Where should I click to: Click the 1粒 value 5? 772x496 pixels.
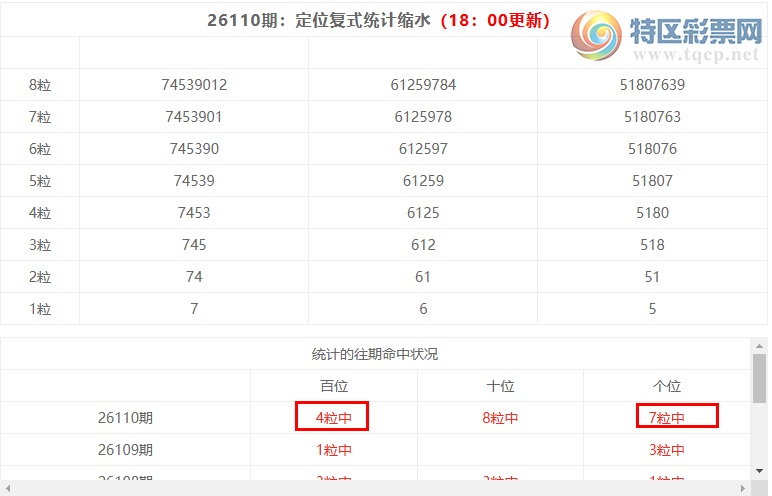pyautogui.click(x=652, y=309)
